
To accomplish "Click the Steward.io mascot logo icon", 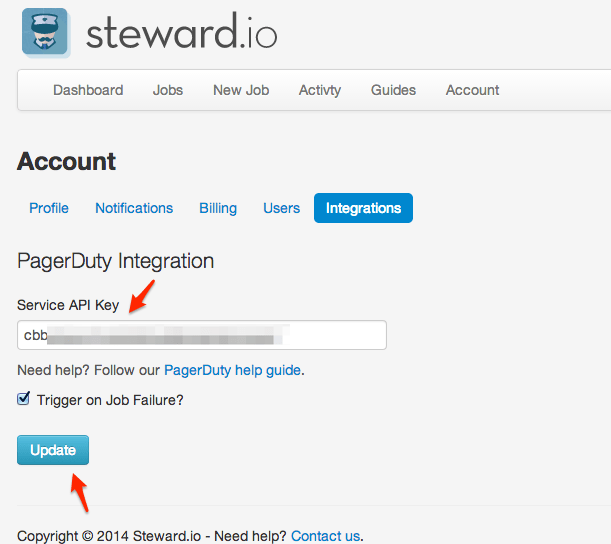I will [x=45, y=32].
